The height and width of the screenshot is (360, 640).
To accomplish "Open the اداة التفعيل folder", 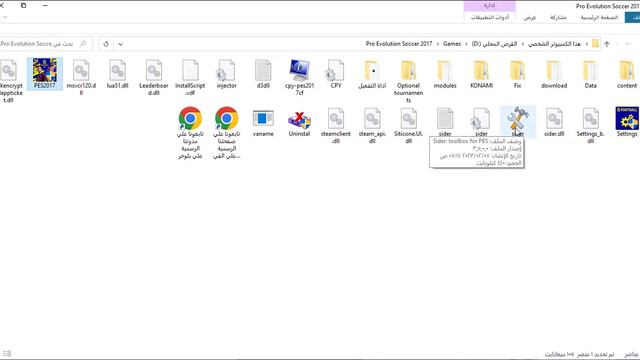I will 372,74.
